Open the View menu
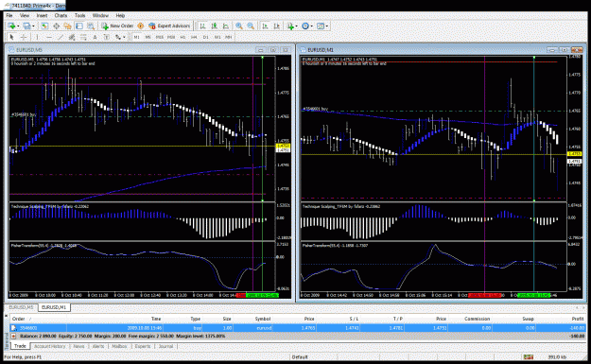 [25, 15]
